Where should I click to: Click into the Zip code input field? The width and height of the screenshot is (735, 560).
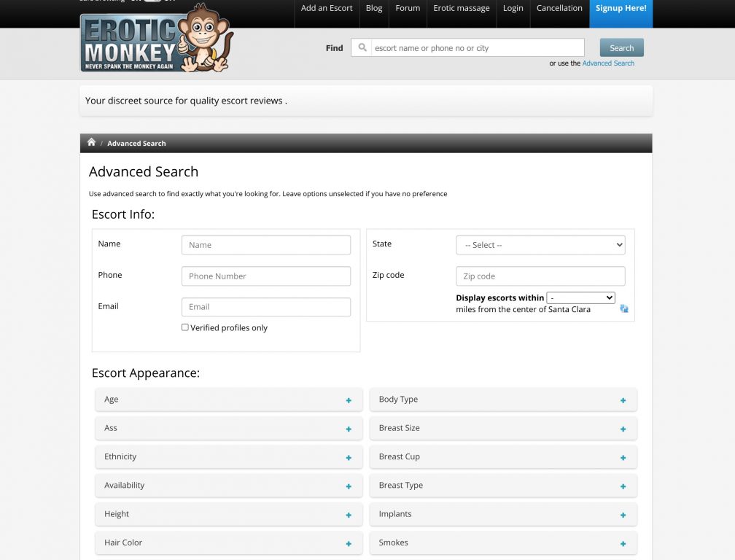point(540,276)
